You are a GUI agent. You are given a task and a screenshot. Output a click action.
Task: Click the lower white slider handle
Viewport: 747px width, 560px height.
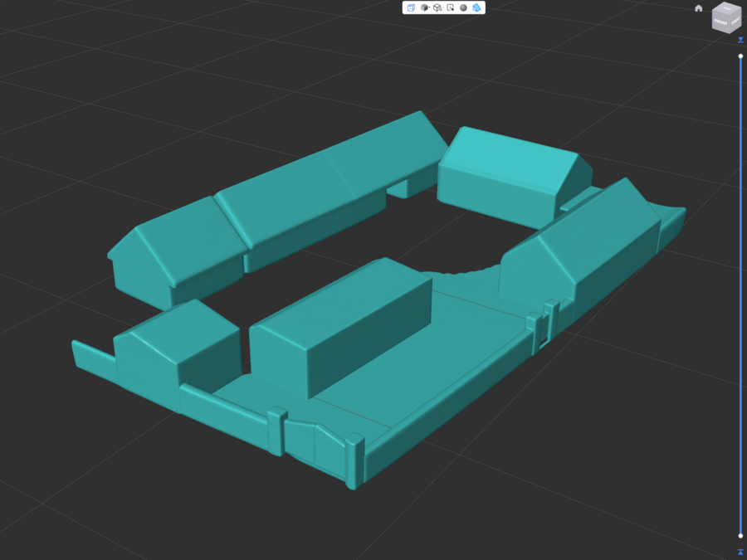(740, 536)
